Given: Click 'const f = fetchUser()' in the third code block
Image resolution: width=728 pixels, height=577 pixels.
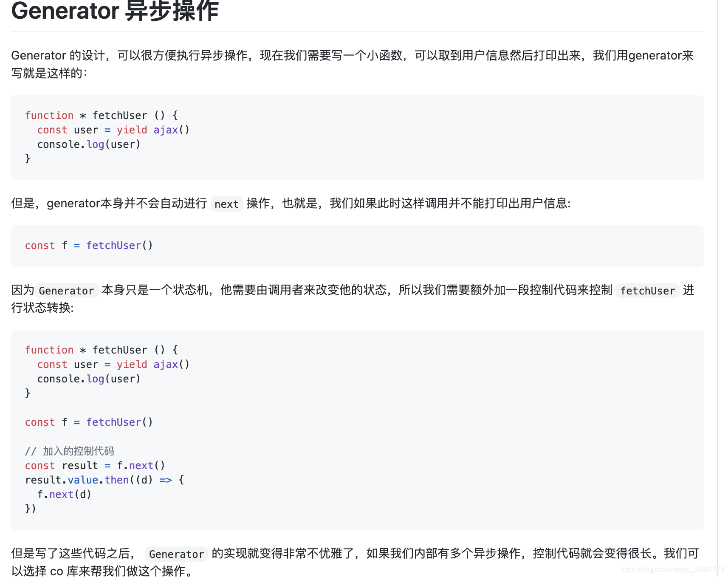Looking at the screenshot, I should pos(89,422).
